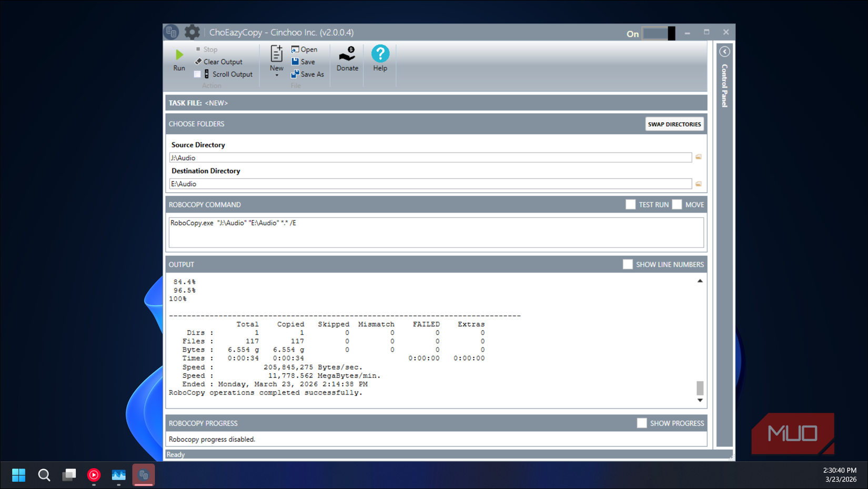
Task: Click the output scrollbar thumb
Action: click(x=700, y=388)
